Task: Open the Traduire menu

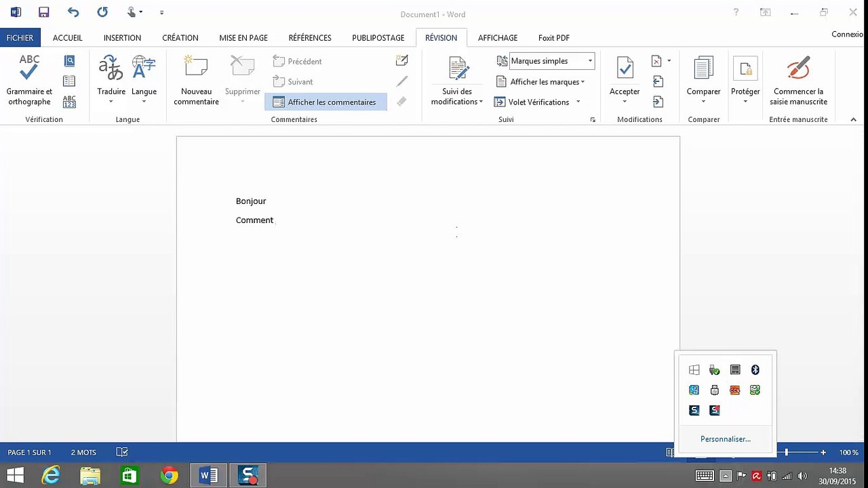Action: point(111,80)
